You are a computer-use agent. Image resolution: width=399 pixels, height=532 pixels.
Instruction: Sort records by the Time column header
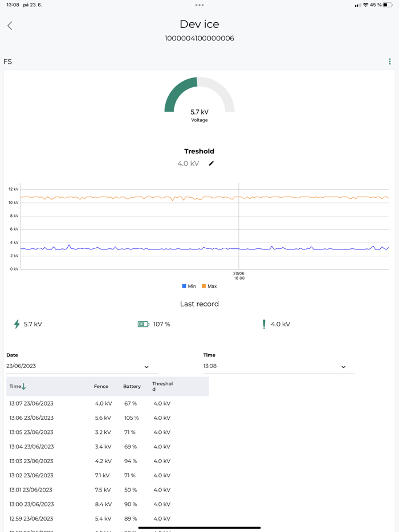(18, 386)
